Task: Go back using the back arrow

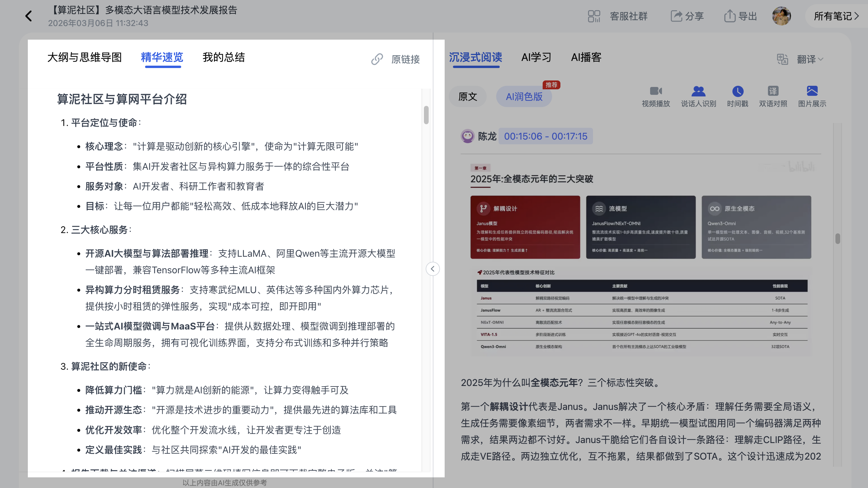Action: coord(29,16)
